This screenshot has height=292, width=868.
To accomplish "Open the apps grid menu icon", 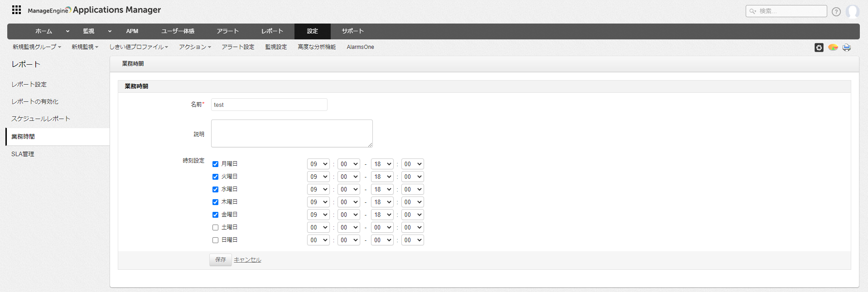I will [16, 10].
